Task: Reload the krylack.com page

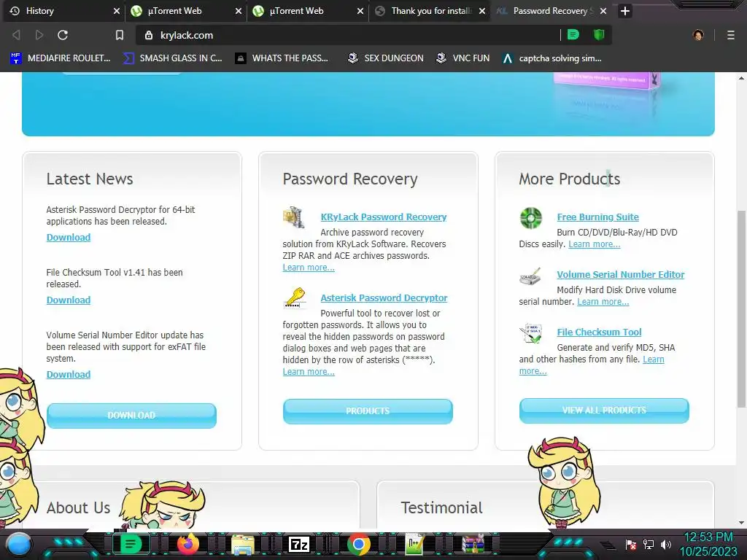Action: tap(63, 35)
